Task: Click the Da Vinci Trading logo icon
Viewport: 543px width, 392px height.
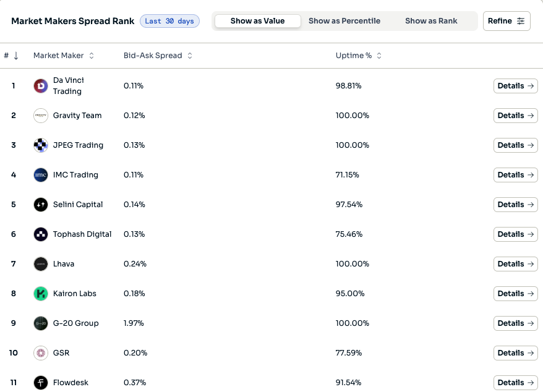Action: pos(41,86)
